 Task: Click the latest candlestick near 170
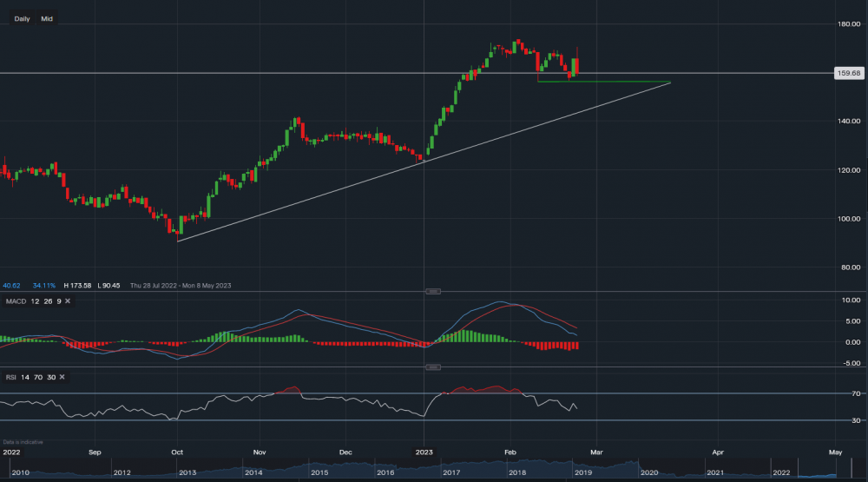[x=577, y=65]
